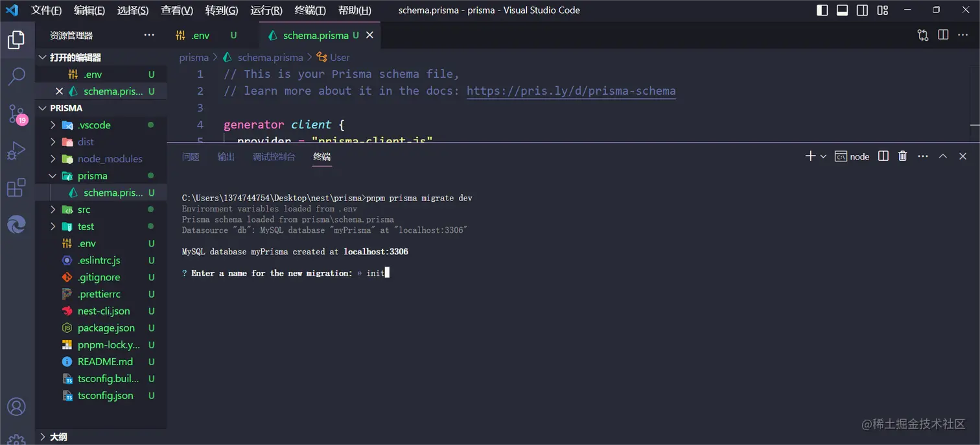
Task: Close the schema.prisma editor tab
Action: click(369, 35)
